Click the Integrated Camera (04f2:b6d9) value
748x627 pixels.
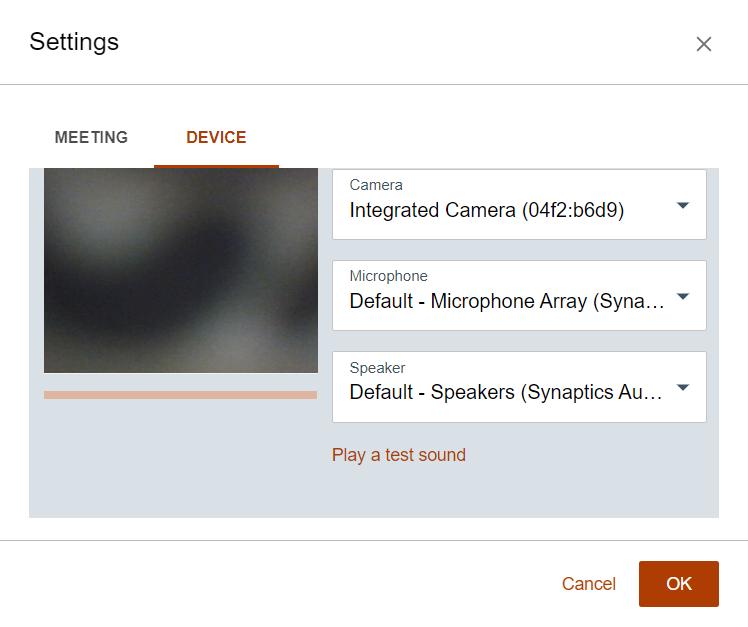pyautogui.click(x=487, y=211)
